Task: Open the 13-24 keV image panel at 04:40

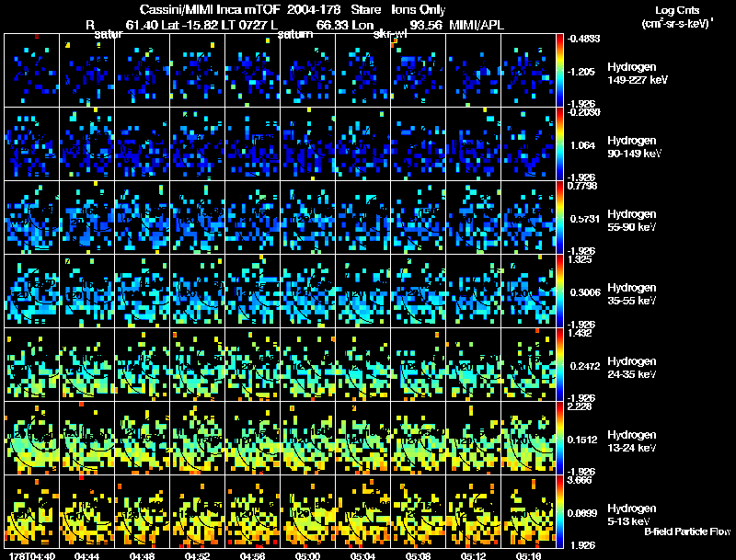Action: 32,439
